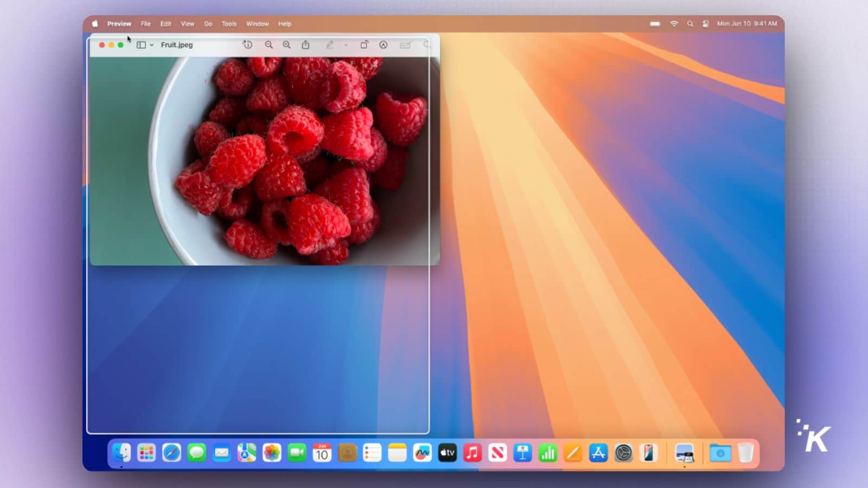
Task: Show the Markup toolbar icon
Action: tap(384, 45)
